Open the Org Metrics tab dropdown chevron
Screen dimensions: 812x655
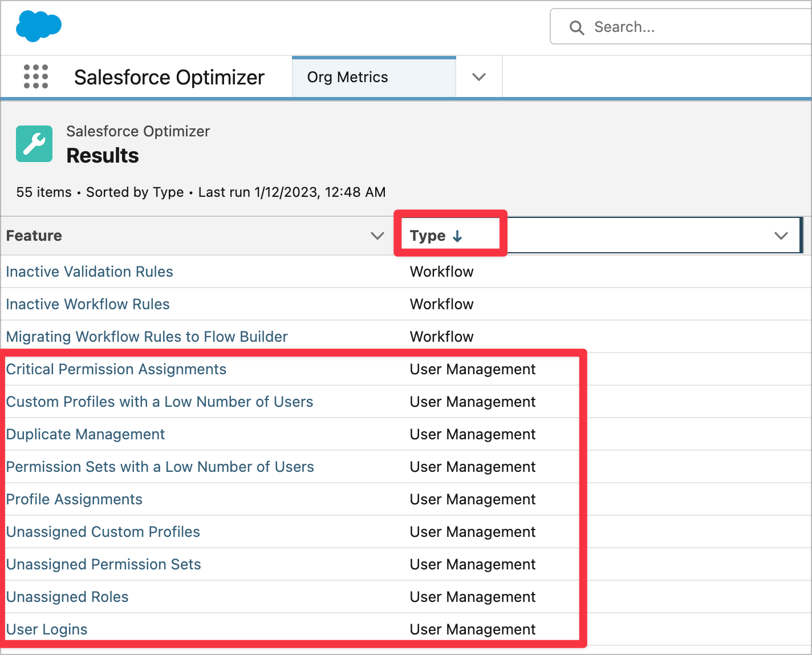click(x=479, y=77)
